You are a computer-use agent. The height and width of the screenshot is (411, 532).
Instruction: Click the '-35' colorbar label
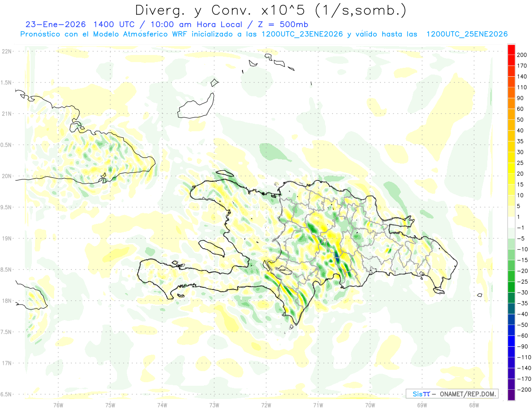click(x=523, y=303)
